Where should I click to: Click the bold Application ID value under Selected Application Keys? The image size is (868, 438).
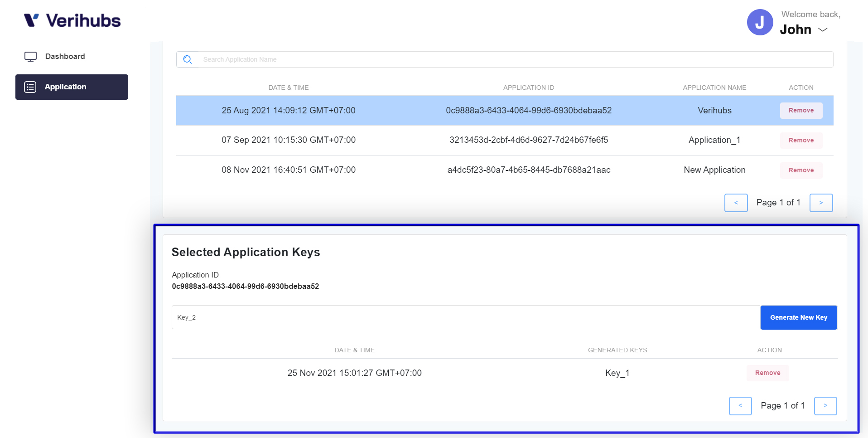point(246,287)
